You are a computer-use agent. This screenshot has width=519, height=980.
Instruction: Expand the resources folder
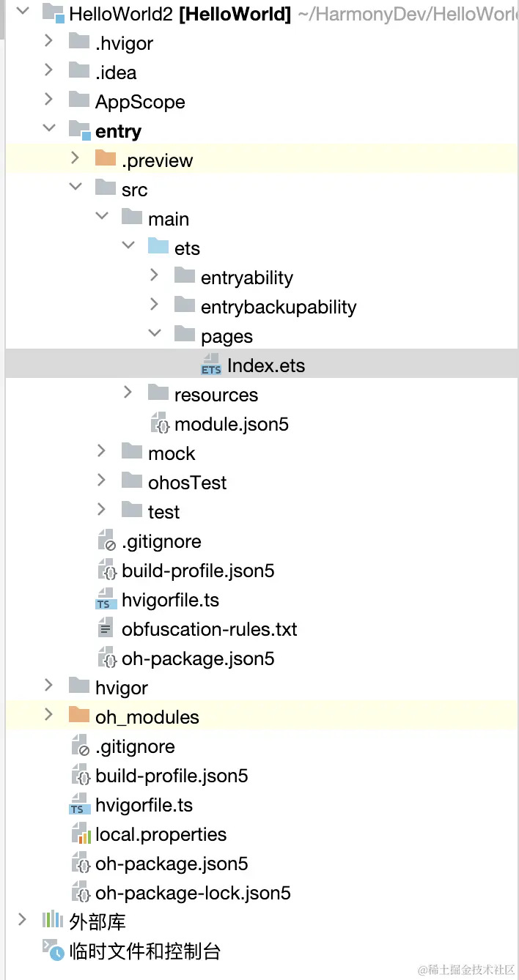[x=128, y=395]
